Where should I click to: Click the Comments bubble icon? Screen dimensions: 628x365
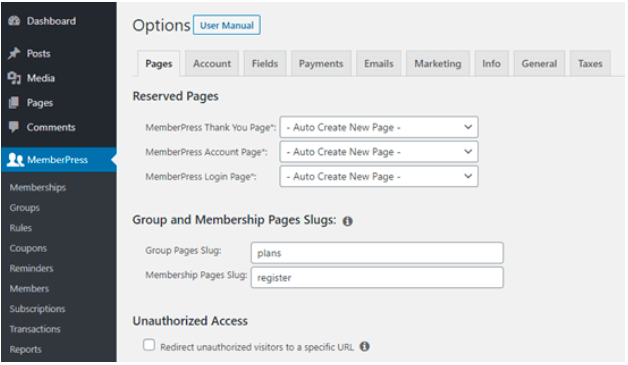tap(14, 127)
